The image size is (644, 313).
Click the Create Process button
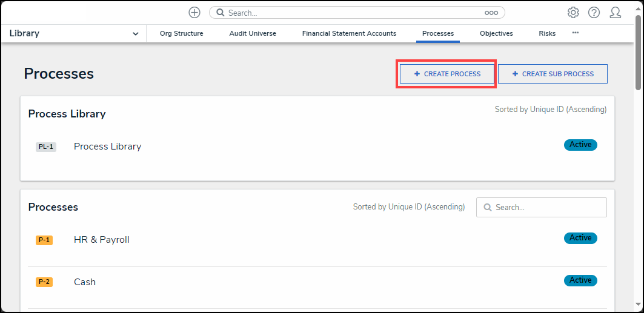coord(446,74)
